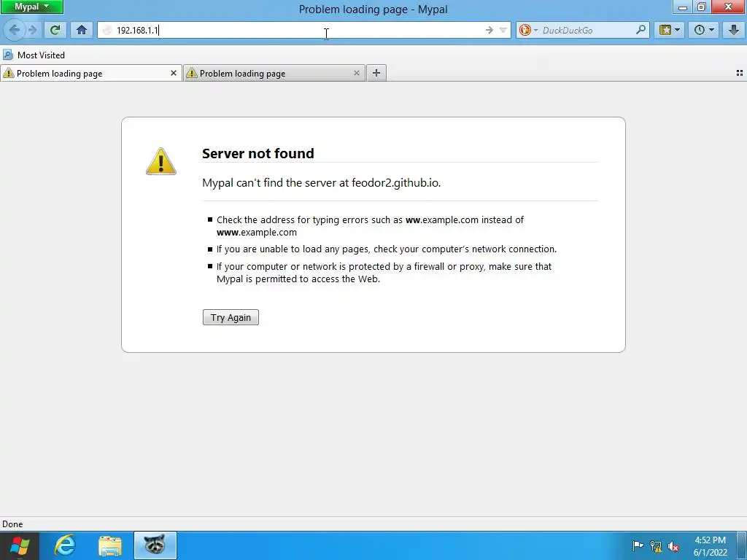747x560 pixels.
Task: Open the network status tray icon
Action: [656, 546]
